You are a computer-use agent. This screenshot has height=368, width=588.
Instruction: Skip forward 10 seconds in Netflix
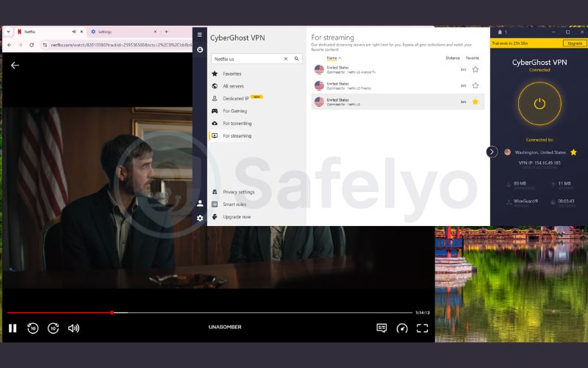click(53, 328)
